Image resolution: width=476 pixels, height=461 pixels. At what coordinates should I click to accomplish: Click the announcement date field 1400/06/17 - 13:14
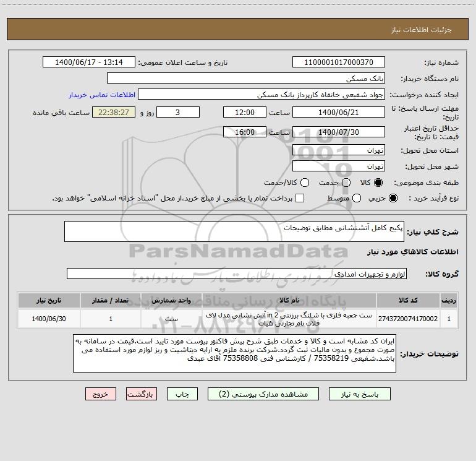coord(89,62)
